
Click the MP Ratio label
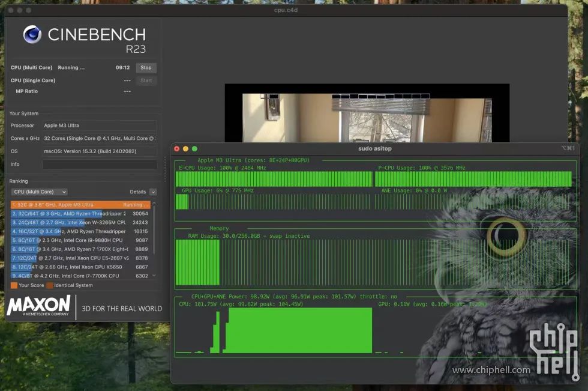click(26, 91)
